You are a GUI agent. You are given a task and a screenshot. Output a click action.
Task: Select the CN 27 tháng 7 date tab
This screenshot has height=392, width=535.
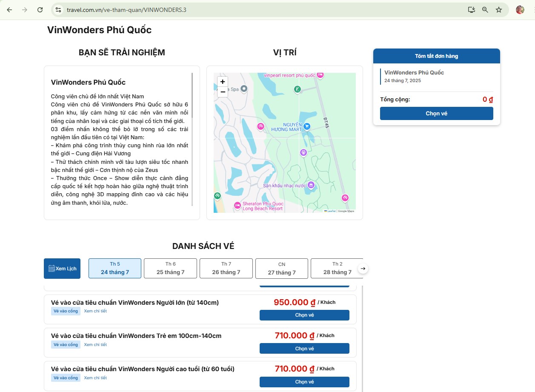[x=282, y=269]
